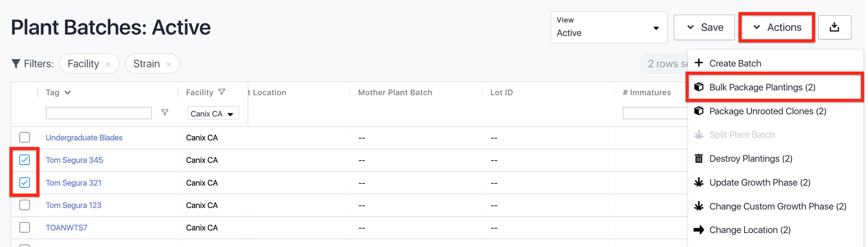
Task: Open the View Active dropdown
Action: point(608,28)
